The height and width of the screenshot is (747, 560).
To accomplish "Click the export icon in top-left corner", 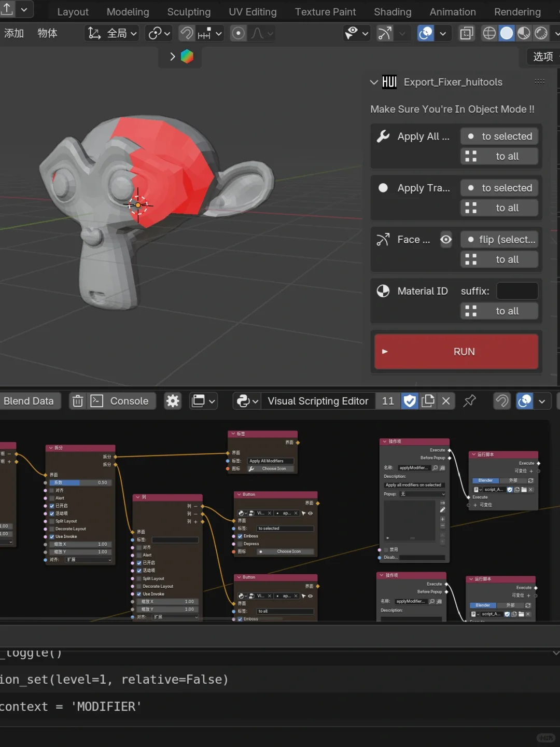I will click(7, 9).
